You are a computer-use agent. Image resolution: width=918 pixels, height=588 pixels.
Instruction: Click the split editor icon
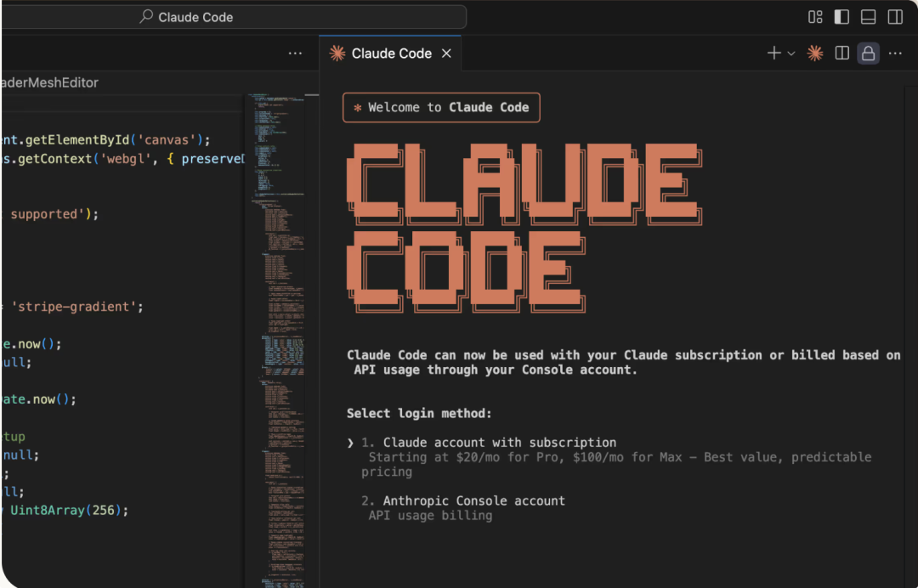841,54
